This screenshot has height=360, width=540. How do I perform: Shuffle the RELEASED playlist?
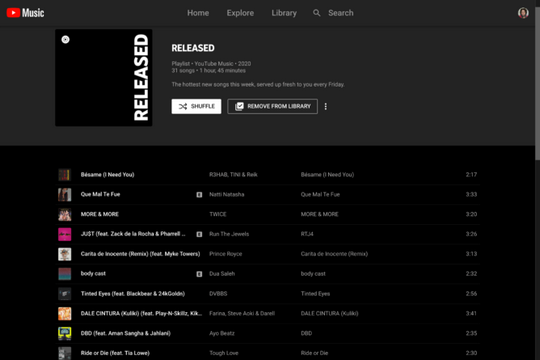pos(196,106)
